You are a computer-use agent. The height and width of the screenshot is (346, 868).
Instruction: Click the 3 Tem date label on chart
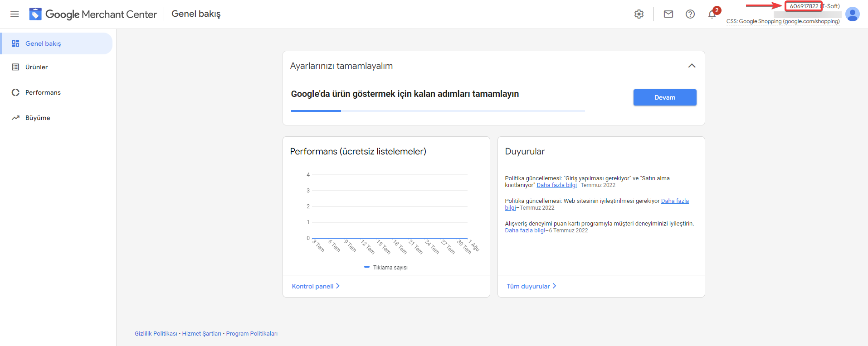coord(318,246)
